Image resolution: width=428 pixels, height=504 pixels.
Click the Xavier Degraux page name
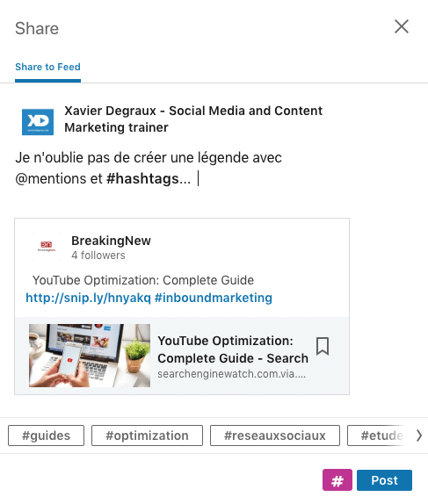pyautogui.click(x=193, y=119)
